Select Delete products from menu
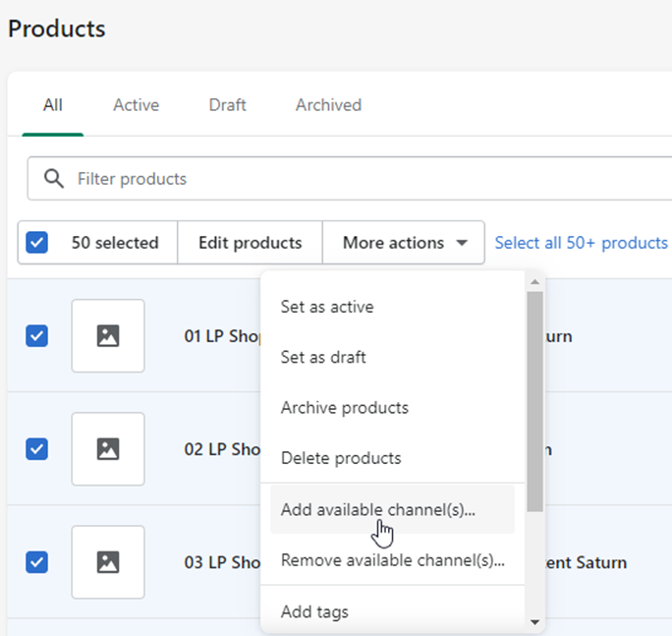The height and width of the screenshot is (636, 672). [341, 458]
